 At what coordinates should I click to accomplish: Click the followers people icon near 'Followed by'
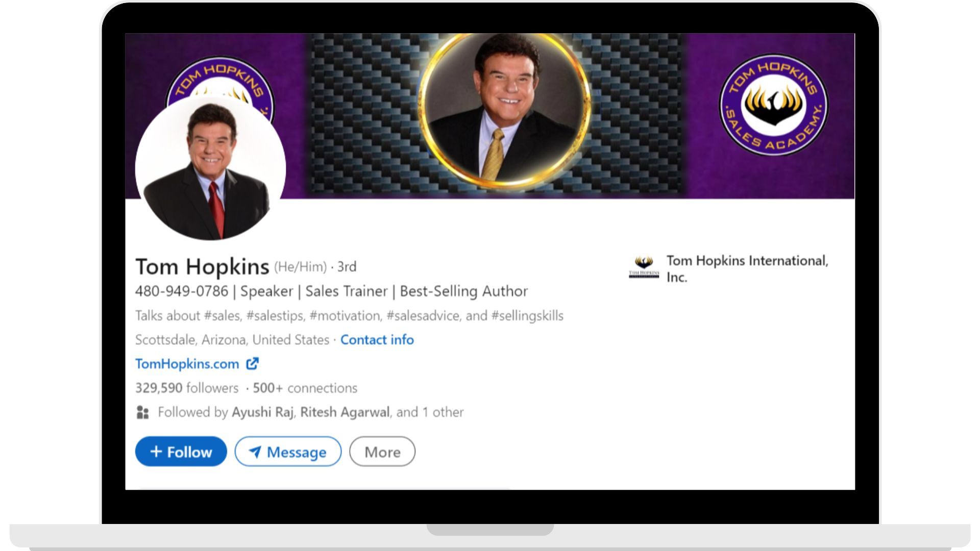(142, 412)
